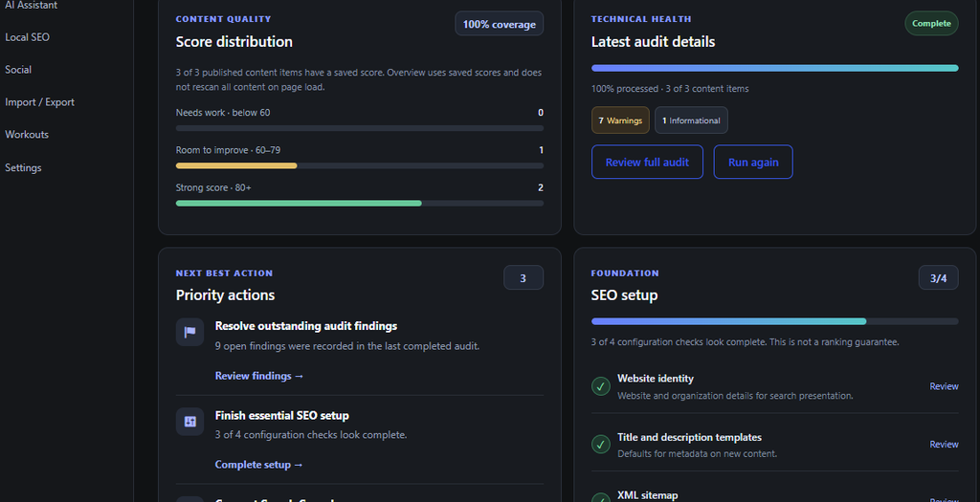Select Workouts in the left navigation
This screenshot has width=980, height=502.
coord(27,134)
